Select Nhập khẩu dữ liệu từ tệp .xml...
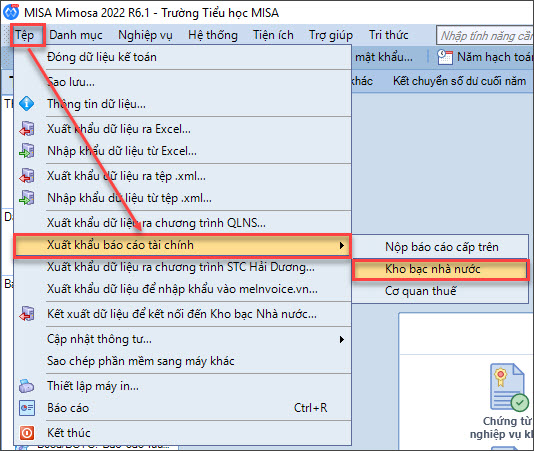 click(x=183, y=198)
